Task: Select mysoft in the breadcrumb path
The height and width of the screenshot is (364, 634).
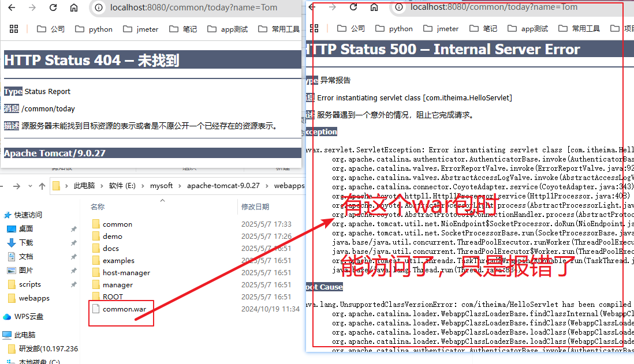Action: tap(161, 186)
